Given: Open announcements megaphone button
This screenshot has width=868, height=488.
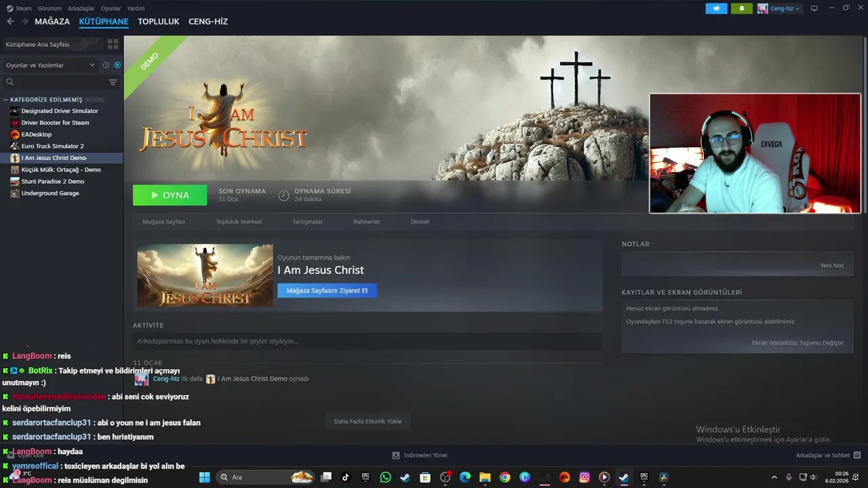Looking at the screenshot, I should click(716, 8).
